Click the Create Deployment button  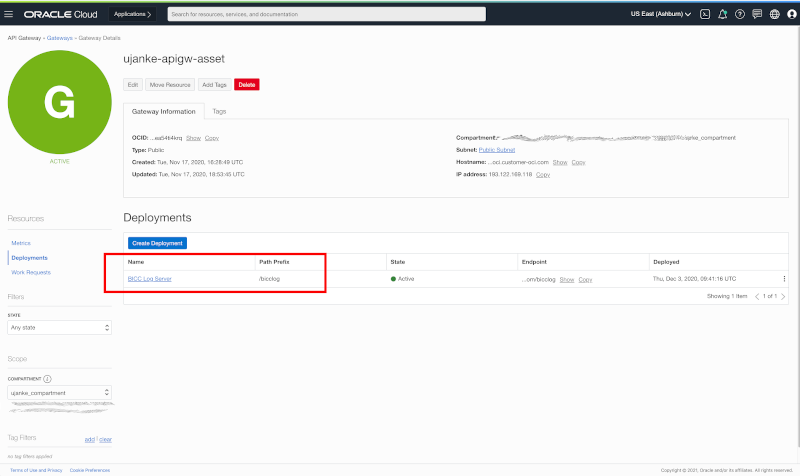(157, 243)
